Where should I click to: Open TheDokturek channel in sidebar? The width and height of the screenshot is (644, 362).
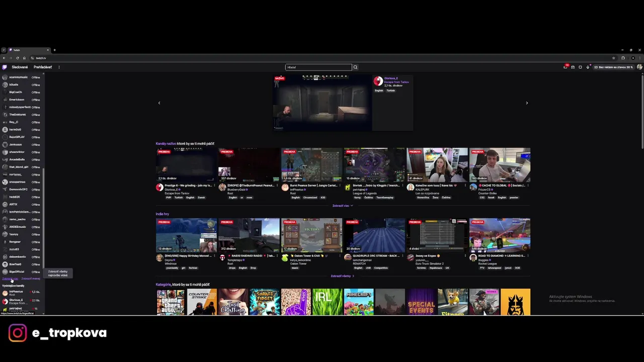point(22,115)
